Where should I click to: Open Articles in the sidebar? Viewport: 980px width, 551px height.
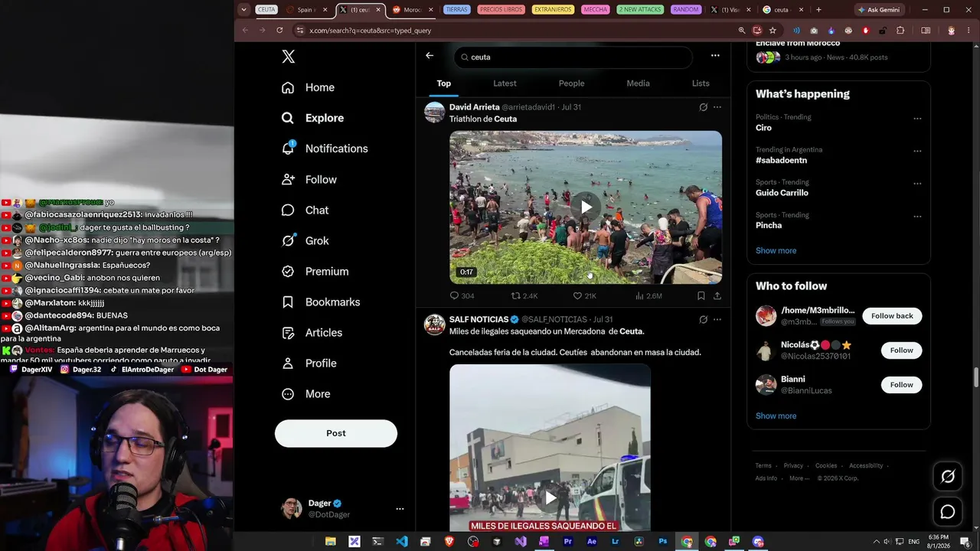pos(312,332)
